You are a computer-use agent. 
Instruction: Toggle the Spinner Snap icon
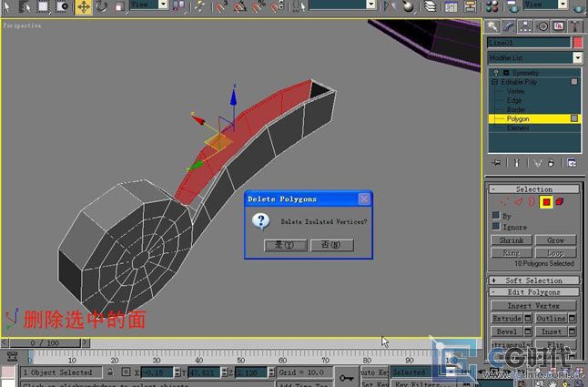pyautogui.click(x=277, y=6)
